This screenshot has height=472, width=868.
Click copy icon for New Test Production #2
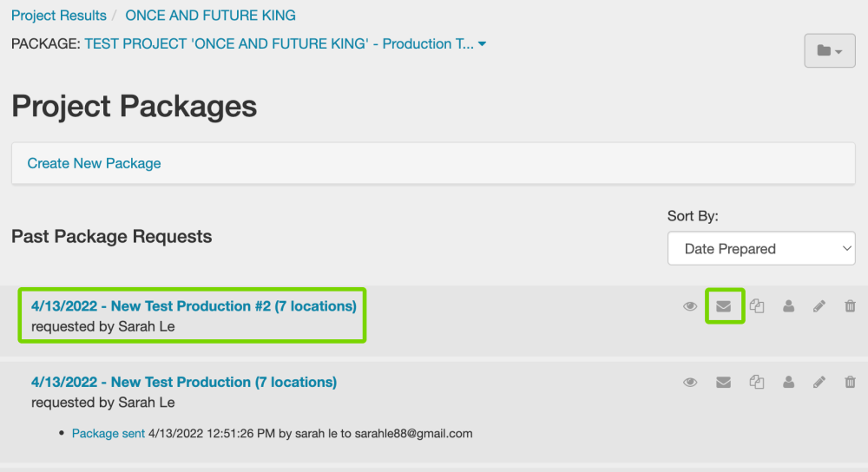[757, 306]
